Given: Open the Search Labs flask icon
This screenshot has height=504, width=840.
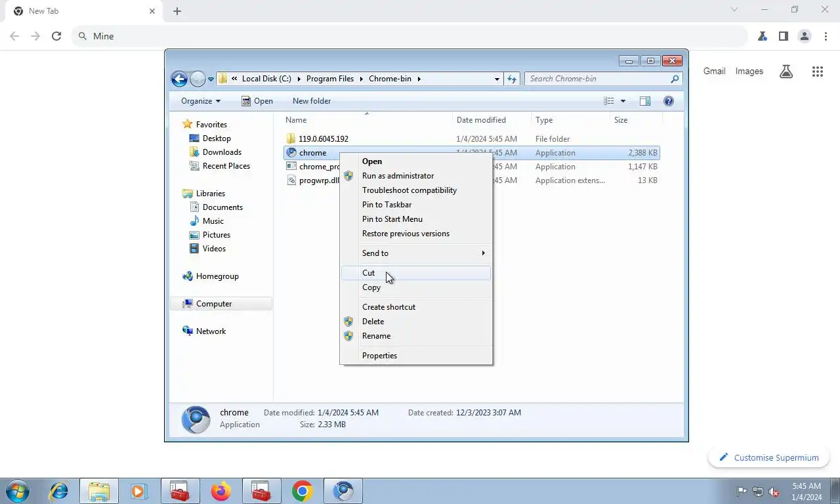Looking at the screenshot, I should click(x=786, y=72).
